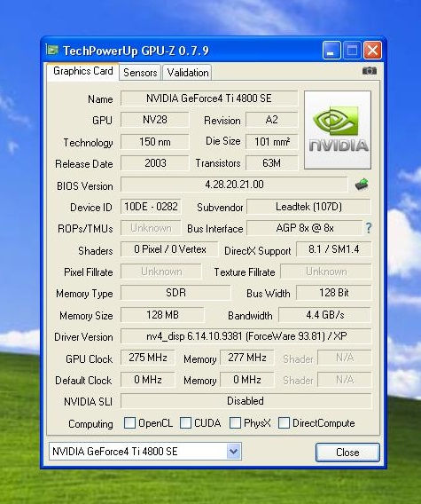The image size is (421, 504).
Task: Select the Transistors value 63M
Action: [272, 163]
